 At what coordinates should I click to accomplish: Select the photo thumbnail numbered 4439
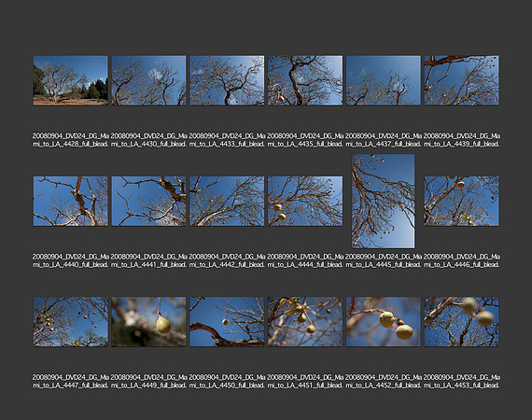(x=462, y=80)
